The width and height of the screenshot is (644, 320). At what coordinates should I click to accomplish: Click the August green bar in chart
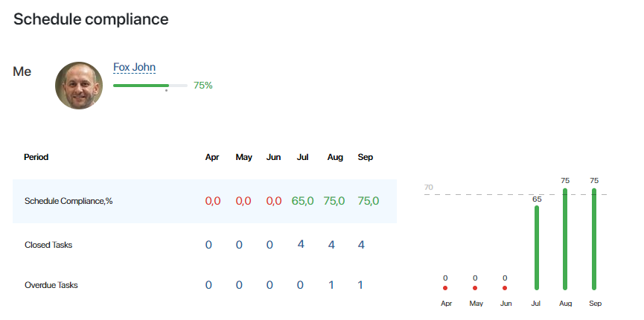[565, 239]
